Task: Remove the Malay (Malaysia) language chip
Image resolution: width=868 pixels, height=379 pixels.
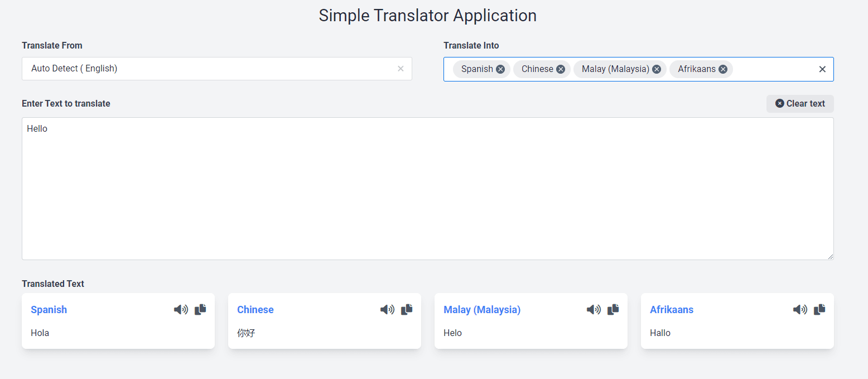Action: pos(657,69)
